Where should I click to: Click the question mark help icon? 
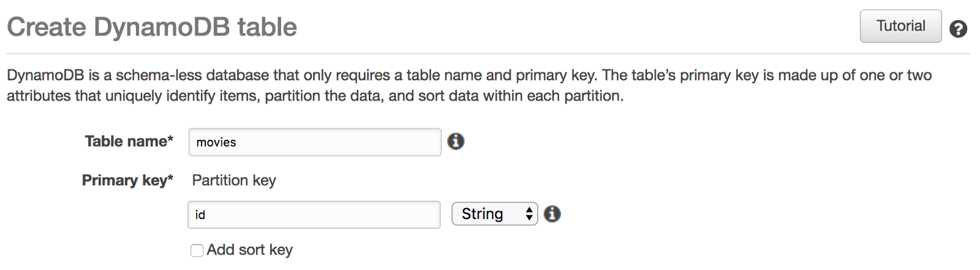(958, 29)
